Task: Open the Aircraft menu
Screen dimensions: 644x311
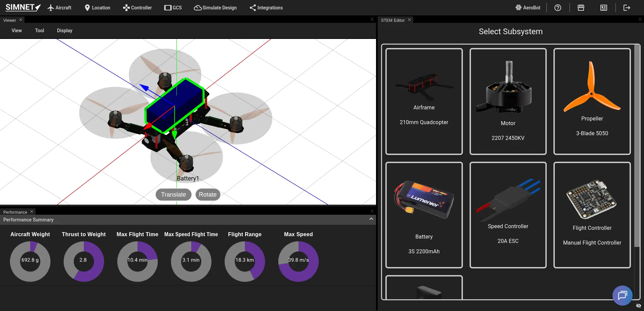Action: click(x=59, y=8)
